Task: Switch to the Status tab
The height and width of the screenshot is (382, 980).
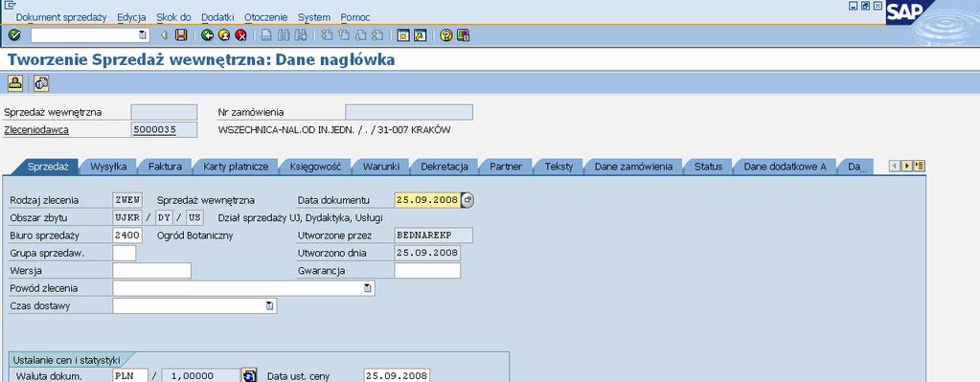Action: [x=708, y=167]
